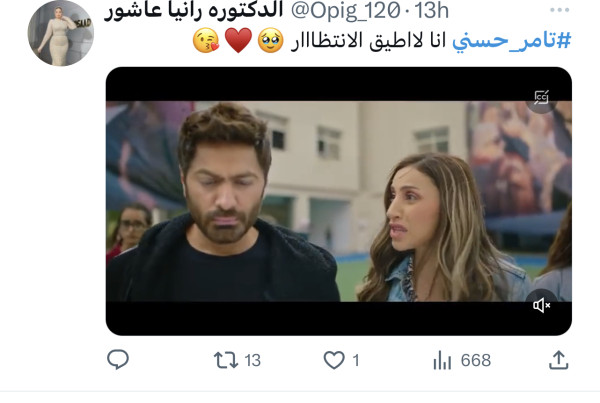
Task: Click the red heart emoji in tweet
Action: click(x=238, y=40)
